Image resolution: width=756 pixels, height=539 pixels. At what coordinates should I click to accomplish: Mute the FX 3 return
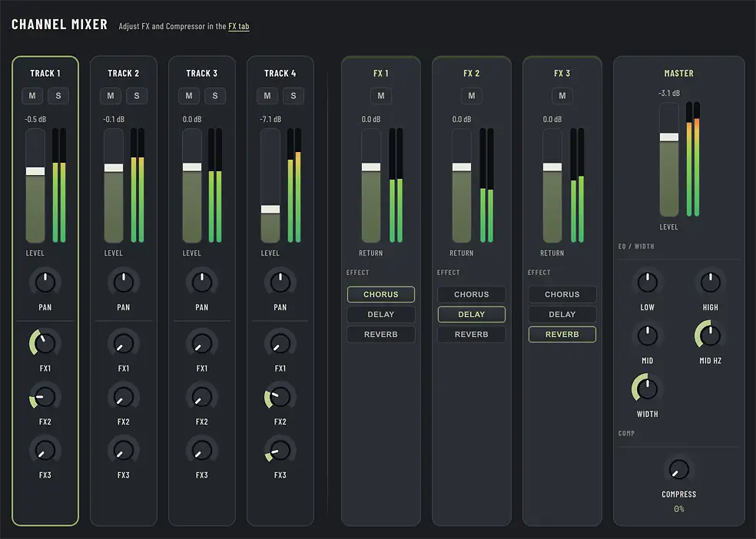tap(562, 96)
